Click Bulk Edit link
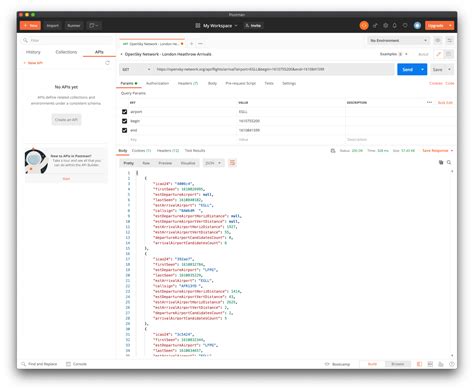Screen dimensions: 474x391 [x=445, y=103]
